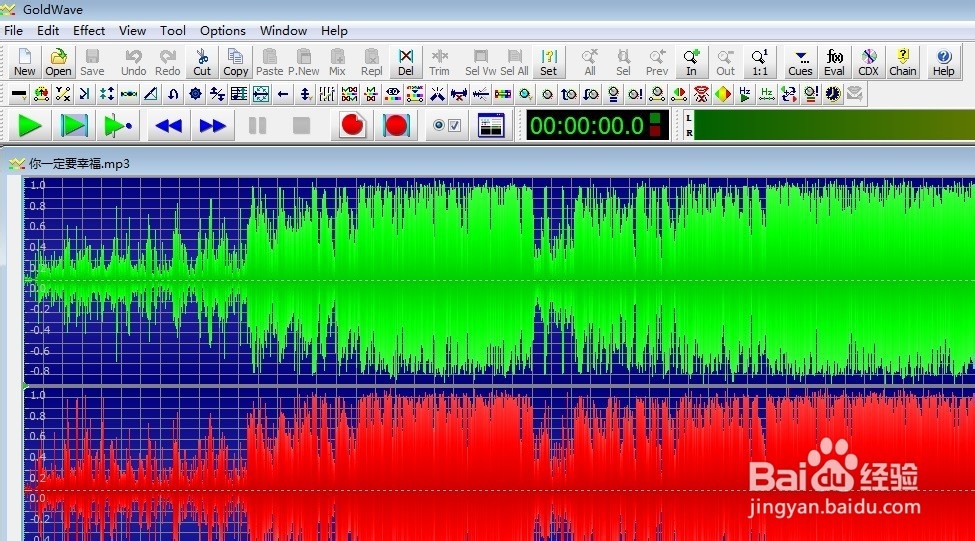Click the Help toolbar icon

pos(943,62)
